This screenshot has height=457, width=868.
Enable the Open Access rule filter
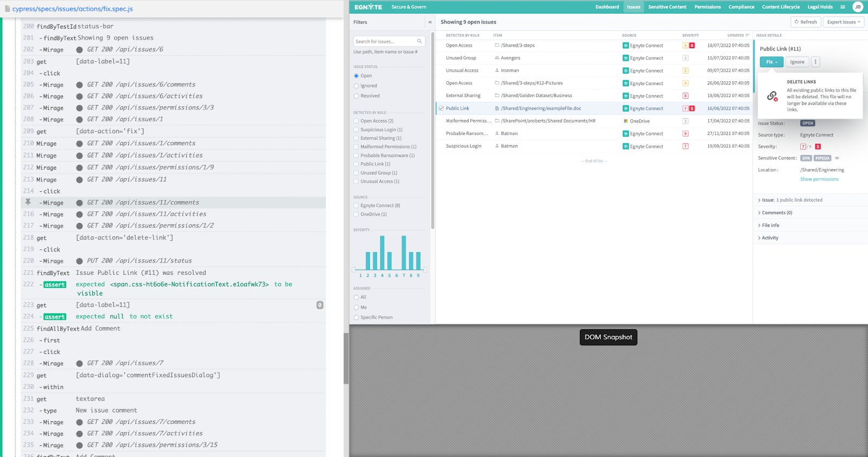[356, 121]
